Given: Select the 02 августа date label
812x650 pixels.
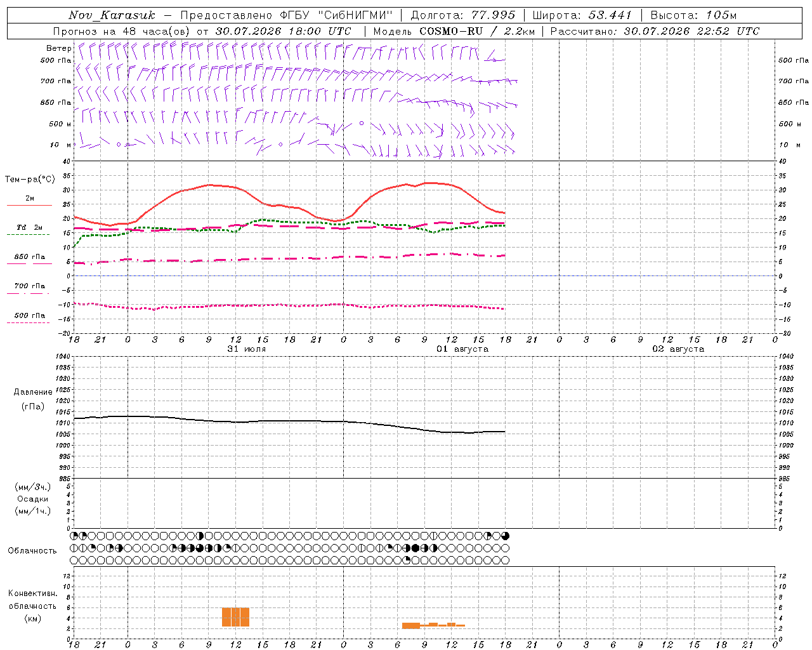Looking at the screenshot, I should point(678,349).
